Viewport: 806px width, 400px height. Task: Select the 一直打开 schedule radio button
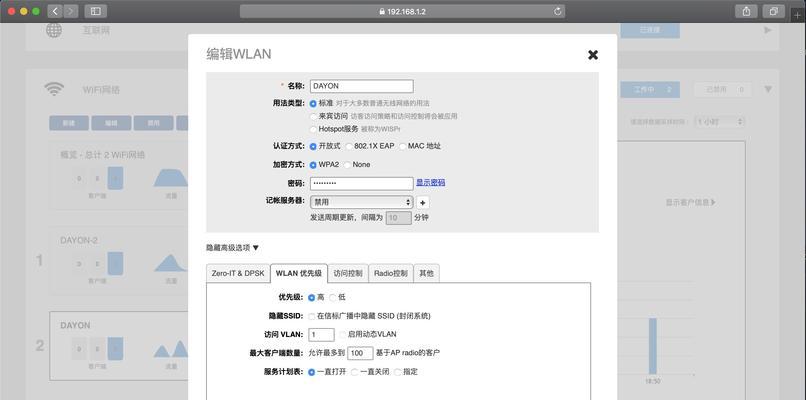point(312,372)
